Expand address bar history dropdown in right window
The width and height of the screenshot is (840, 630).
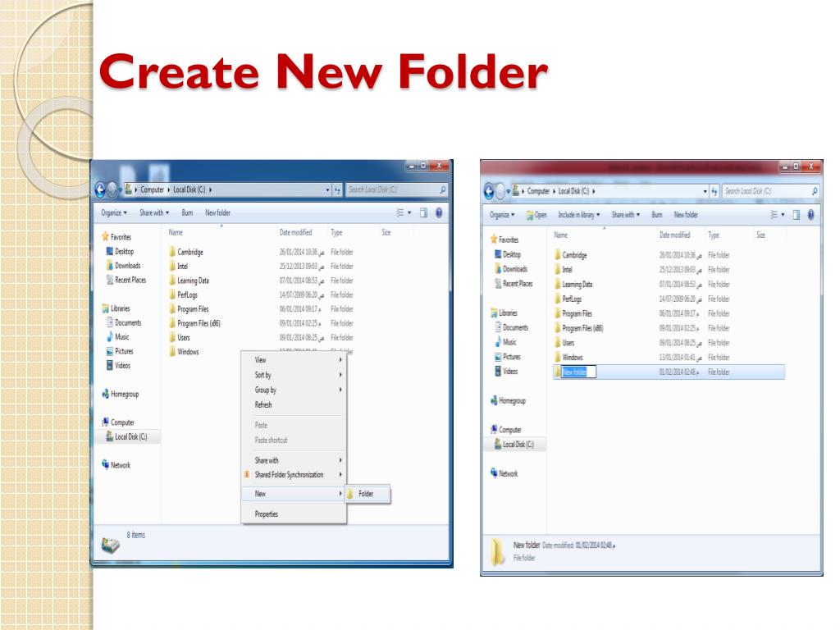[x=705, y=191]
